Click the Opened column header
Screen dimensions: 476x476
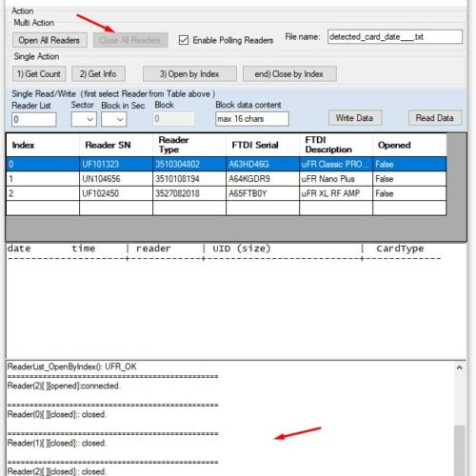coord(409,145)
